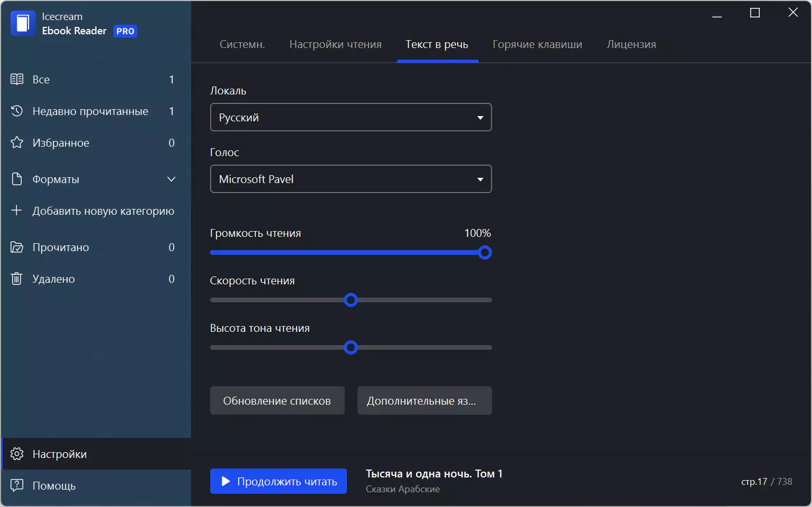
Task: Open the Избранное category
Action: (x=96, y=142)
